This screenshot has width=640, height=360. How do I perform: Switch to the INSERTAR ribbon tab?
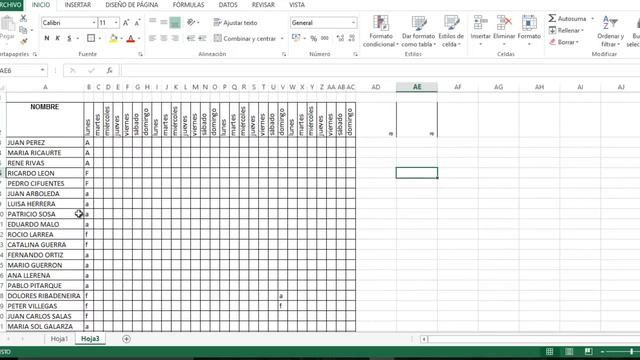(x=78, y=5)
